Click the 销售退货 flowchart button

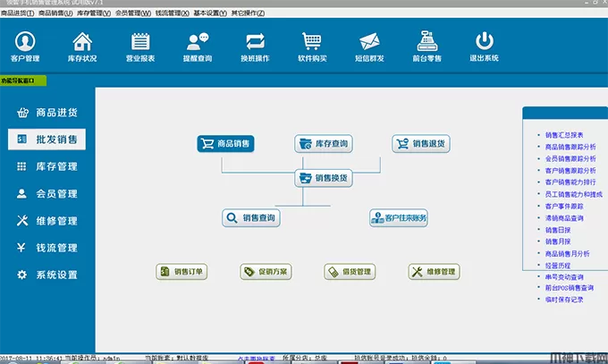pos(421,144)
